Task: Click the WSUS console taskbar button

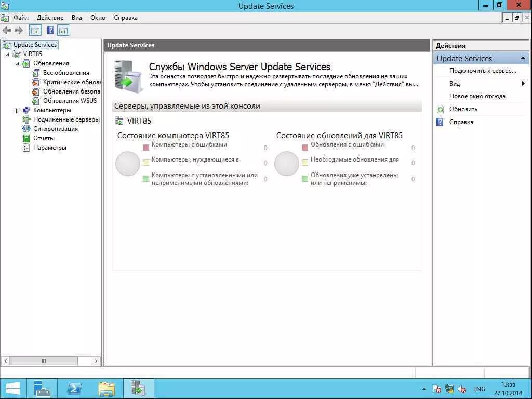Action: pyautogui.click(x=138, y=389)
